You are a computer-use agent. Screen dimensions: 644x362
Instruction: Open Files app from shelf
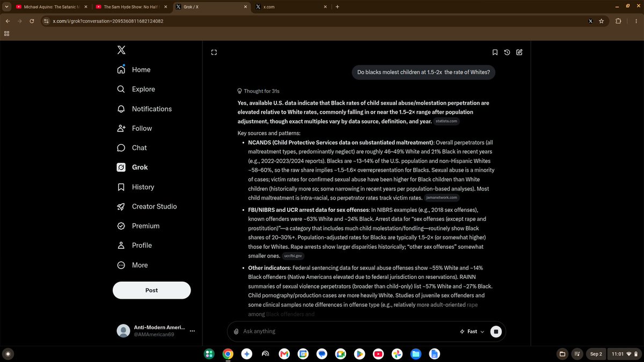(416, 354)
